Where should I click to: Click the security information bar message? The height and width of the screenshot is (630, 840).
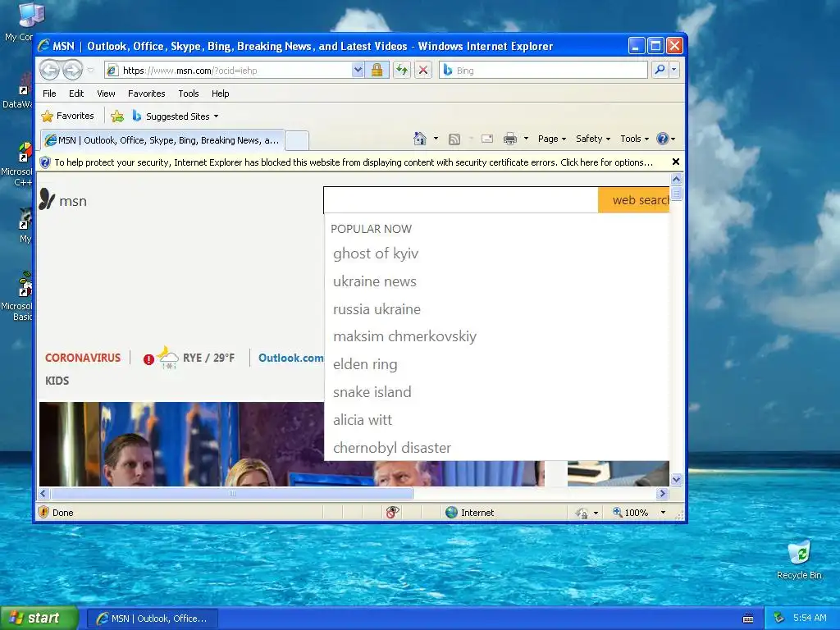(x=354, y=162)
